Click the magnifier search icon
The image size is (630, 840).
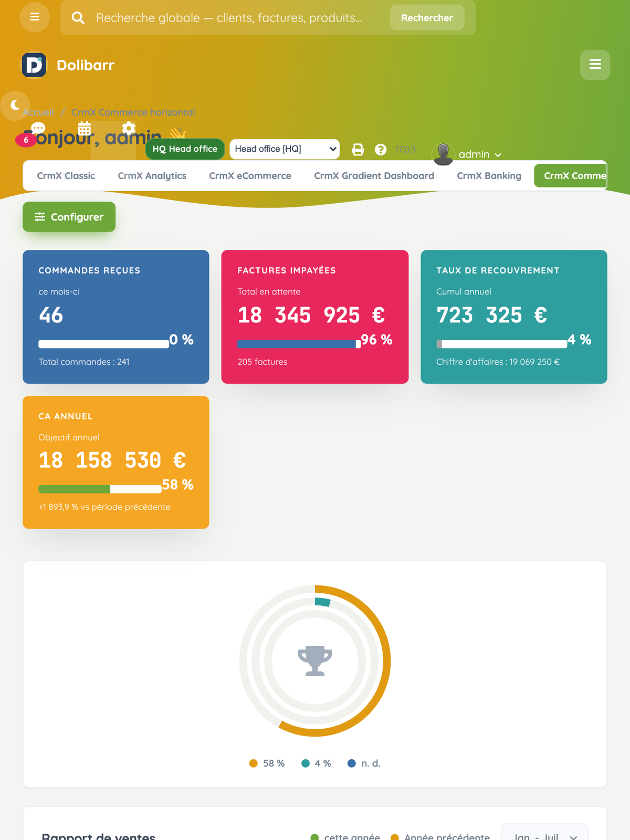[78, 18]
